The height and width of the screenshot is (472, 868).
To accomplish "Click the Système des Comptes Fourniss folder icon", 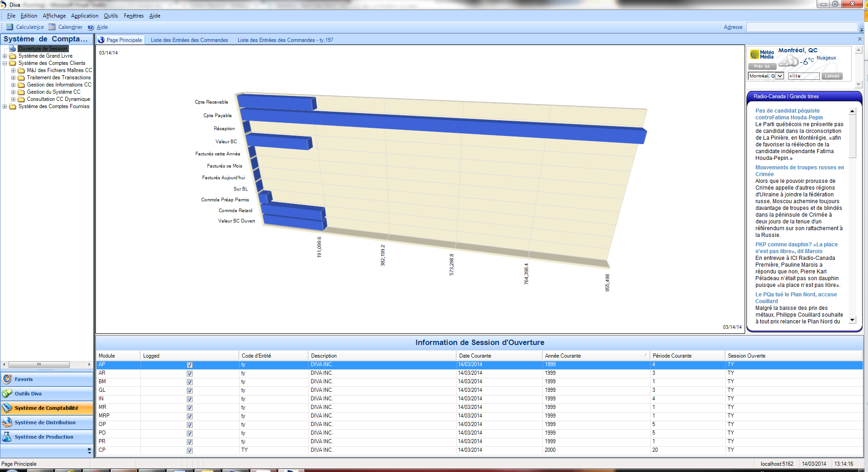I will click(x=13, y=106).
